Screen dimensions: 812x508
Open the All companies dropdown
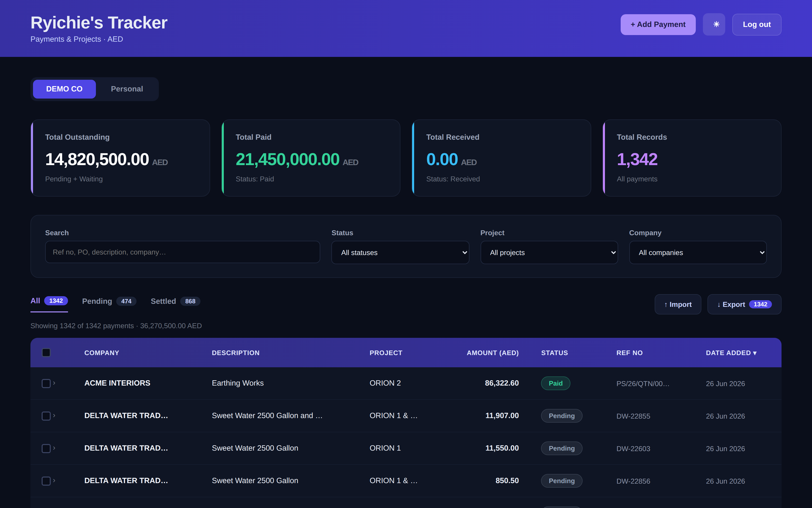[x=698, y=252]
